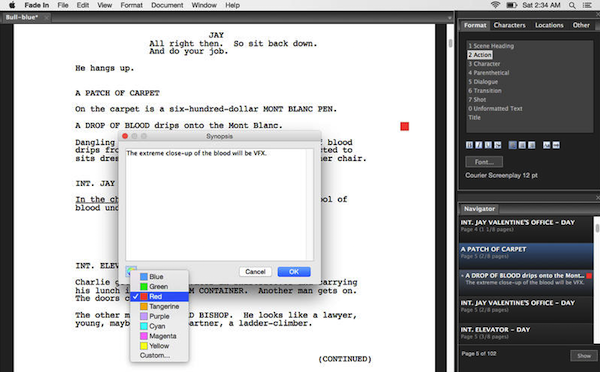Select right text alignment
Image resolution: width=600 pixels, height=372 pixels.
click(532, 145)
